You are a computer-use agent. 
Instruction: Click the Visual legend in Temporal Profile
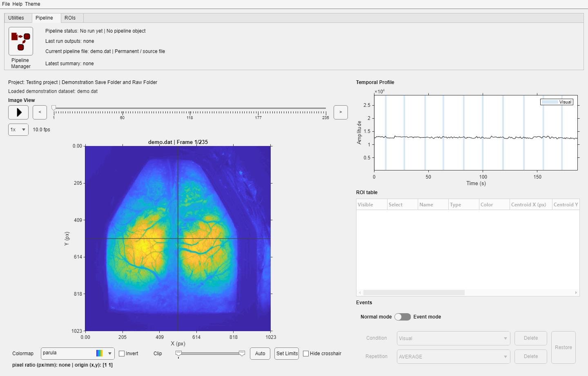pos(557,102)
